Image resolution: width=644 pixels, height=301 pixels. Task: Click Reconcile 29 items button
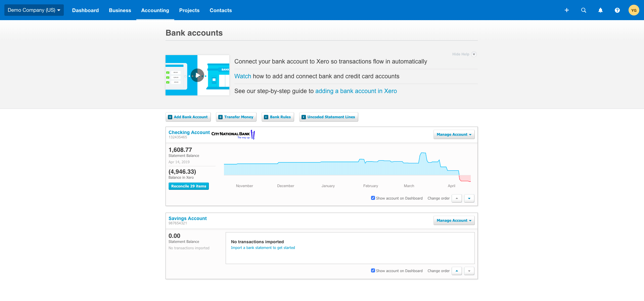tap(189, 186)
